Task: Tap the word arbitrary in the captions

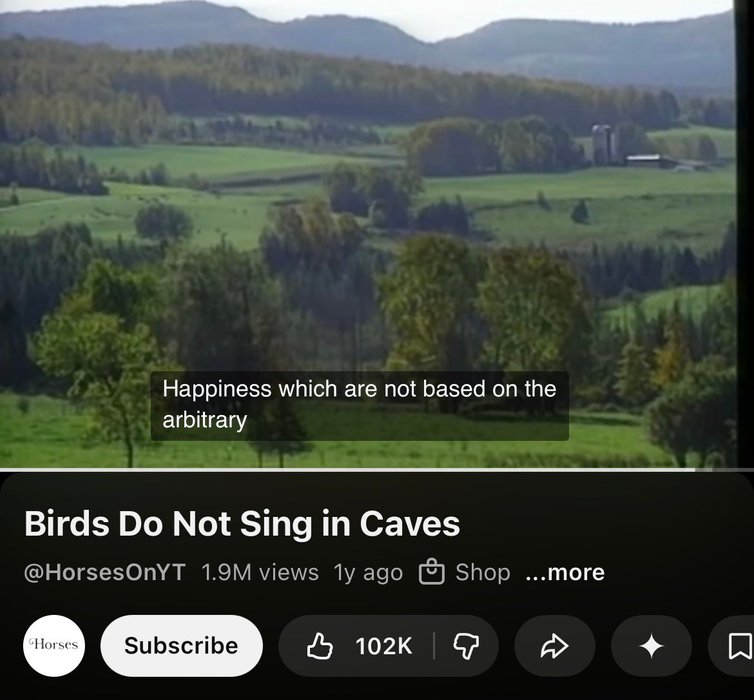Action: 205,420
